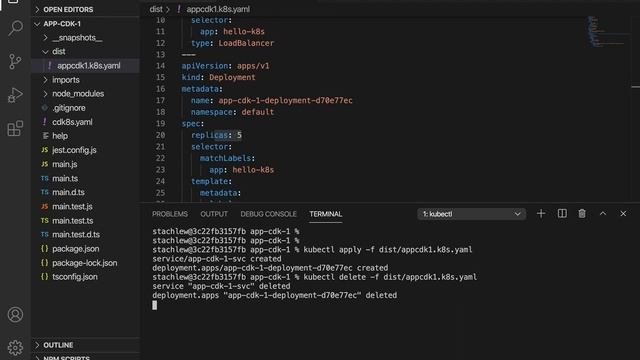Click 'apiVersion: apps/v1' line
Viewport: 640px width, 360px height.
(x=225, y=66)
